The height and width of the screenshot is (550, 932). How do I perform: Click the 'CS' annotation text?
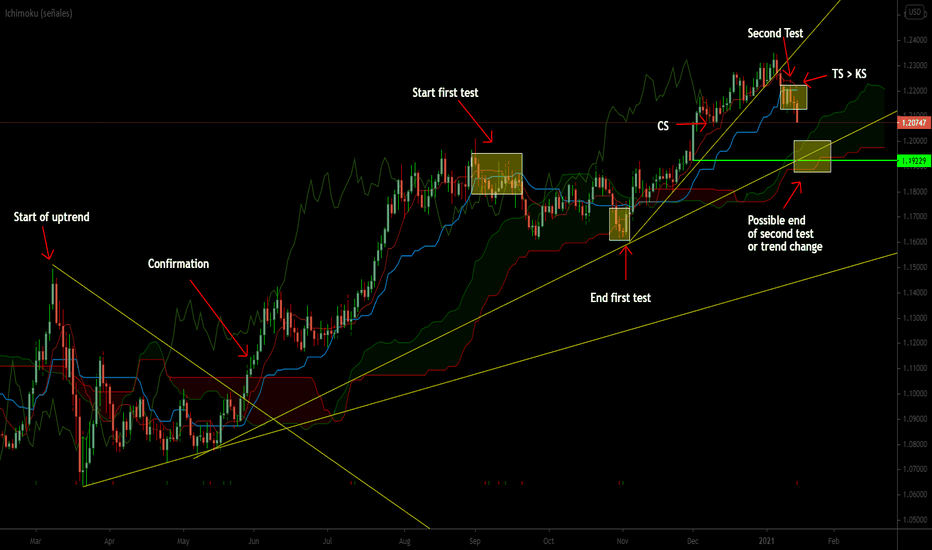[663, 126]
